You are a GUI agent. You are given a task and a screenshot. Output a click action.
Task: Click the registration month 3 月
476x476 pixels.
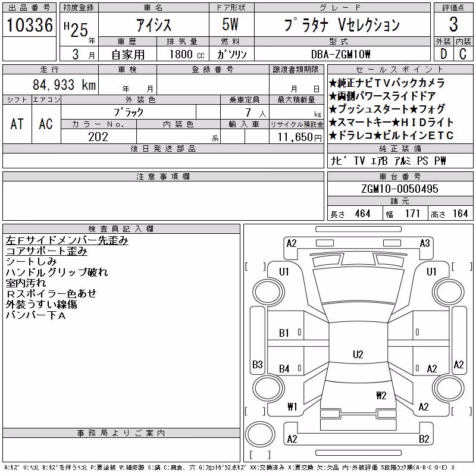84,54
